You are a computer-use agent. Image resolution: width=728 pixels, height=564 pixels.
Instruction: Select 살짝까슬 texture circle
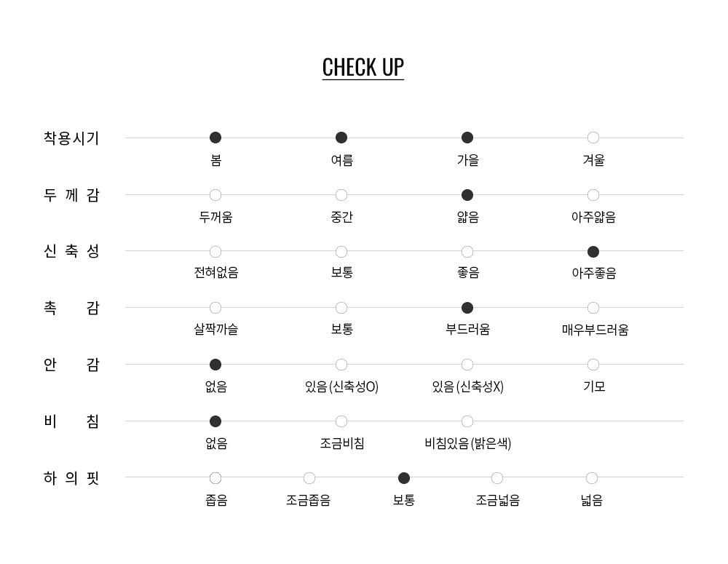(215, 308)
